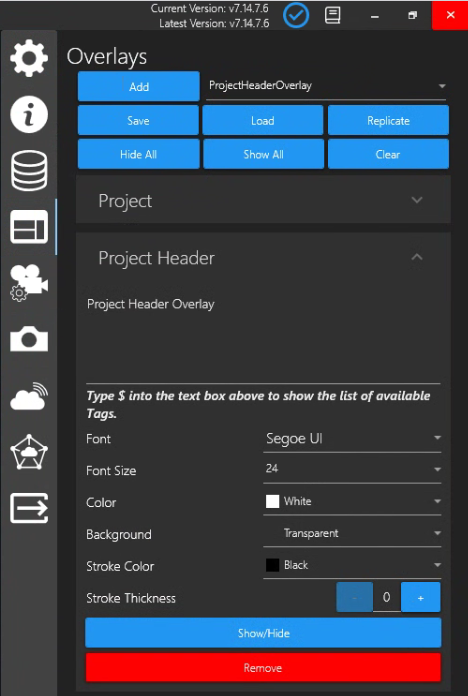Open the ProjectHeaderOverlay type dropdown

click(326, 86)
